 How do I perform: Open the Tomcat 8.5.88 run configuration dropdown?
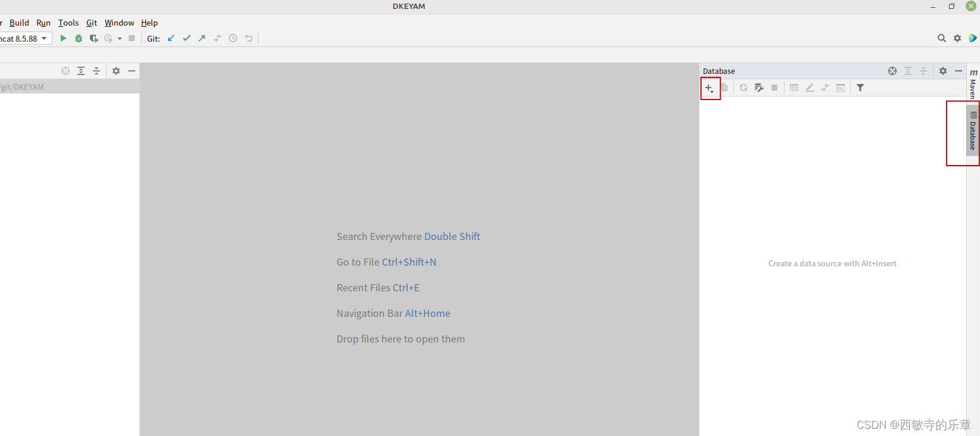coord(26,38)
